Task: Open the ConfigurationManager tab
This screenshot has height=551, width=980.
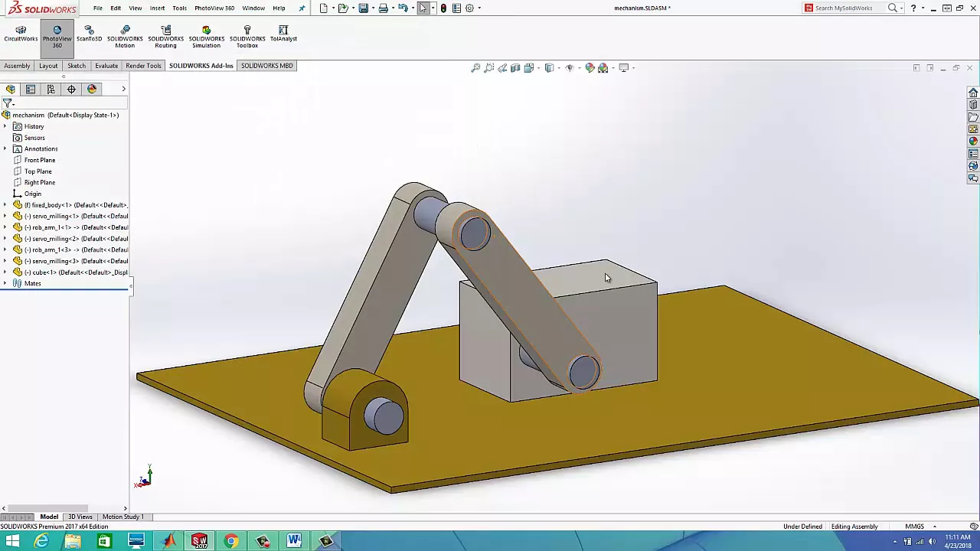Action: (x=51, y=90)
